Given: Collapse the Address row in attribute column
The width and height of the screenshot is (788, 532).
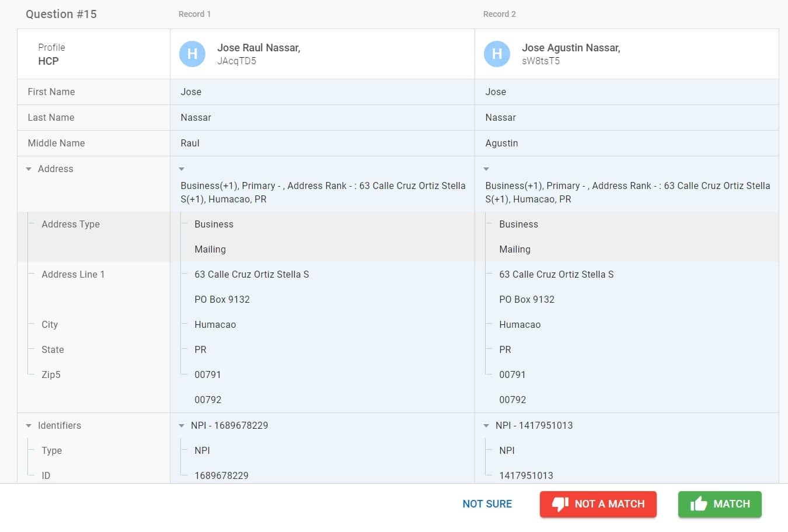Looking at the screenshot, I should tap(29, 169).
